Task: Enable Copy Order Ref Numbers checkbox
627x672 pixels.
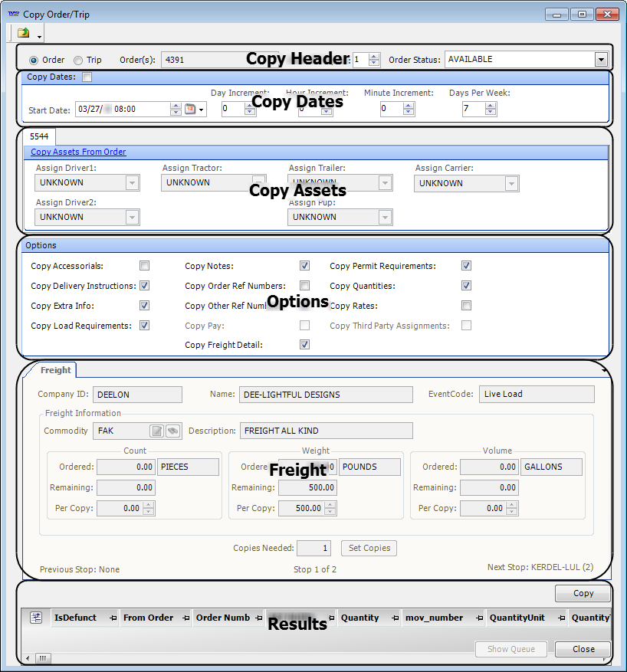Action: click(305, 286)
